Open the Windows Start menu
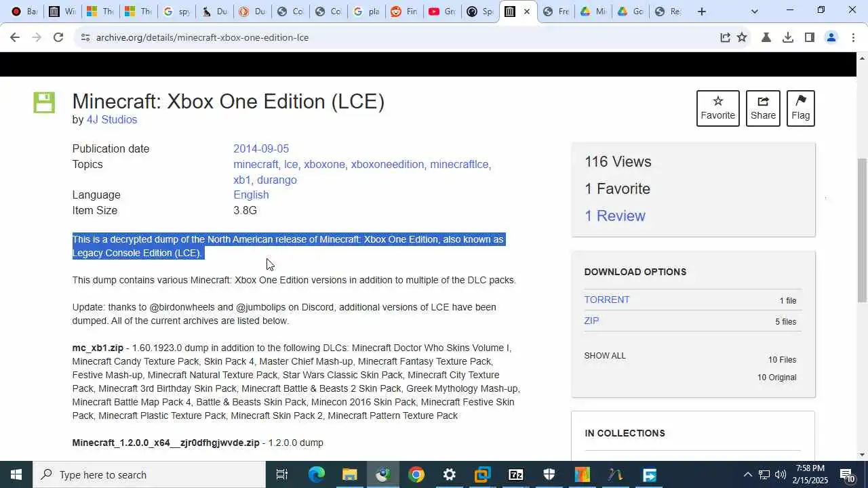This screenshot has height=488, width=868. pyautogui.click(x=16, y=474)
